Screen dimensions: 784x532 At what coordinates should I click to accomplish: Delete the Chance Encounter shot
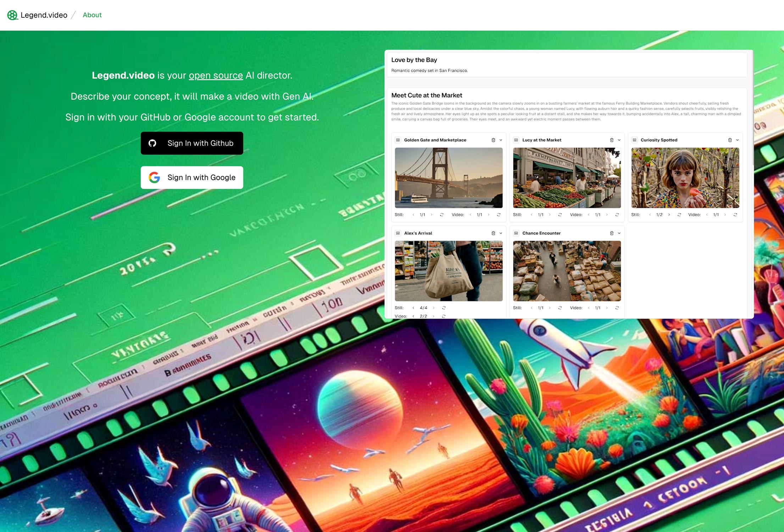(612, 233)
